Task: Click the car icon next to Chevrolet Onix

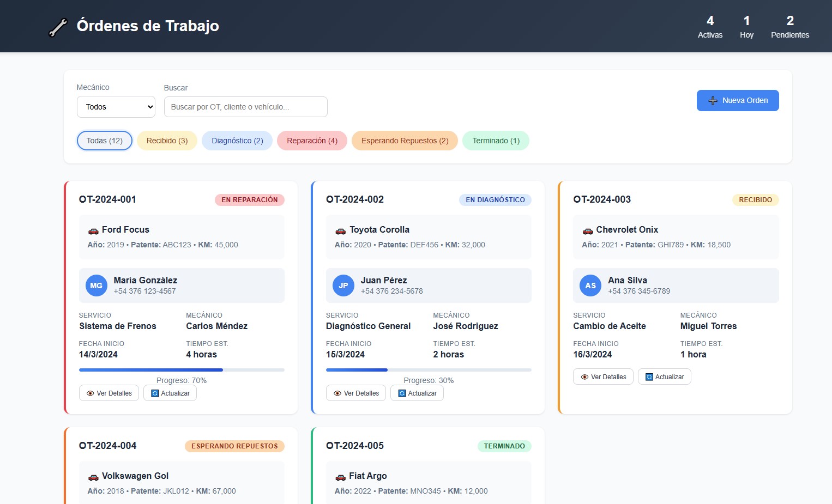Action: click(x=587, y=230)
